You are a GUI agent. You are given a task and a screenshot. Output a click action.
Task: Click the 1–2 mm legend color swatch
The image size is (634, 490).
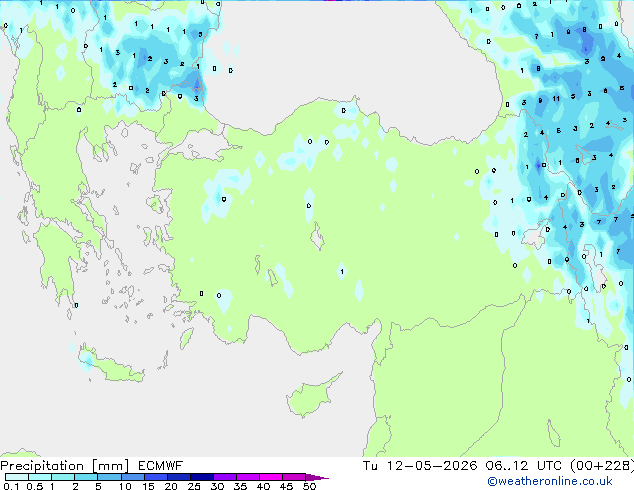coord(63,477)
